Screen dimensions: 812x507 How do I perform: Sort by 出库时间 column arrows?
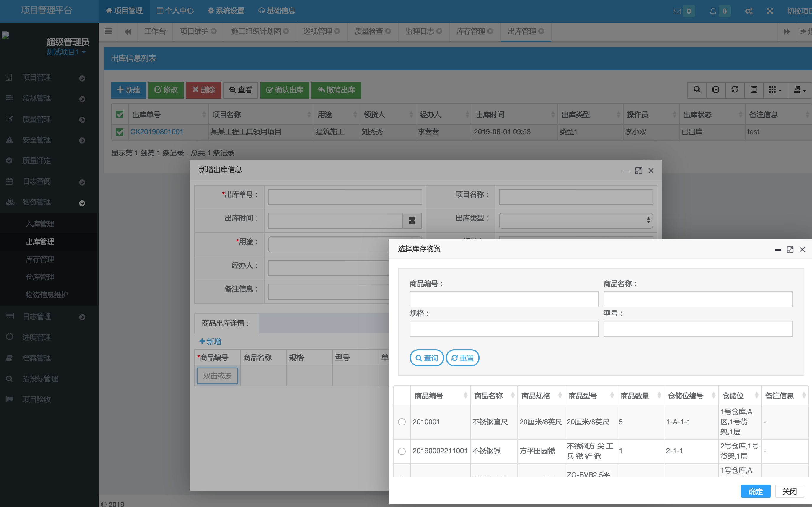tap(553, 115)
